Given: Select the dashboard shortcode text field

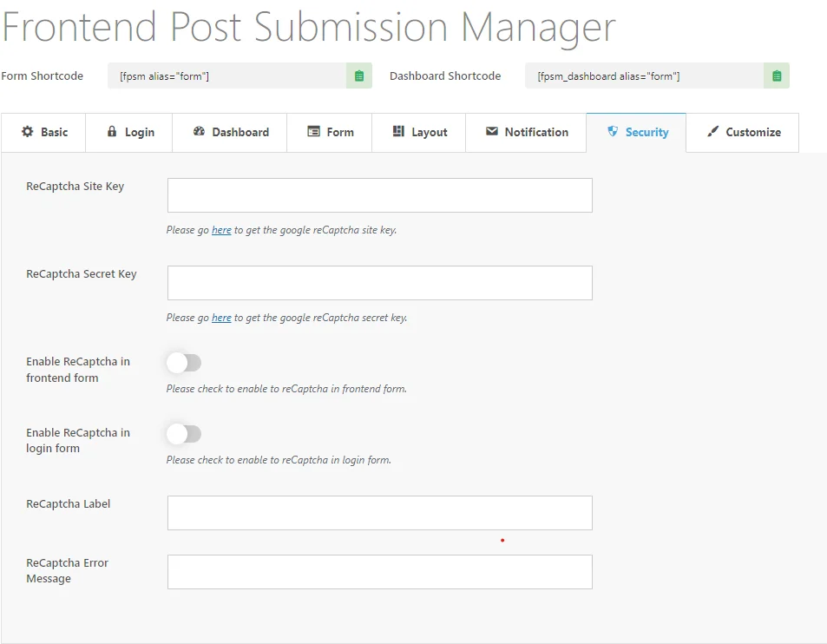Looking at the screenshot, I should pos(644,76).
